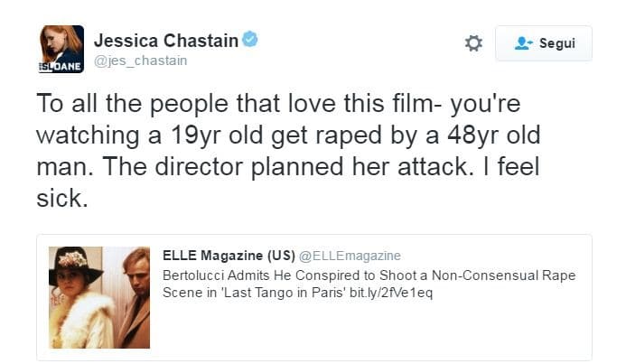The width and height of the screenshot is (626, 364).
Task: Open the gear settings menu
Action: click(473, 43)
